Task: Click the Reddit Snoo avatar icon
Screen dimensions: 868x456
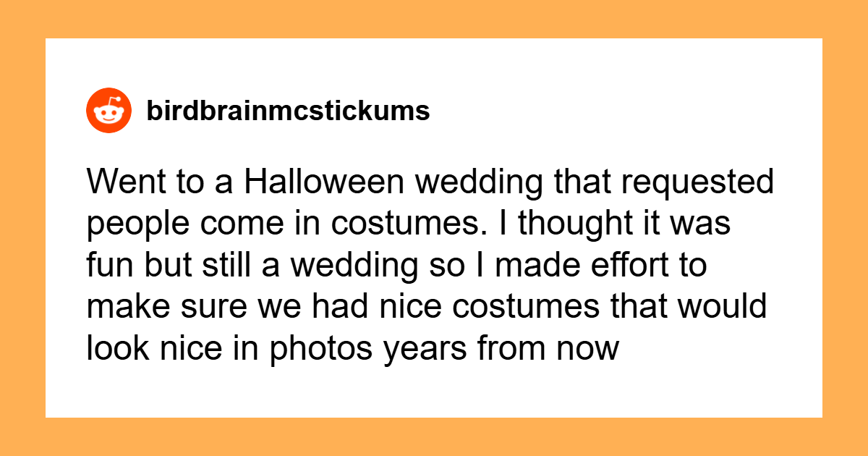Action: coord(109,111)
